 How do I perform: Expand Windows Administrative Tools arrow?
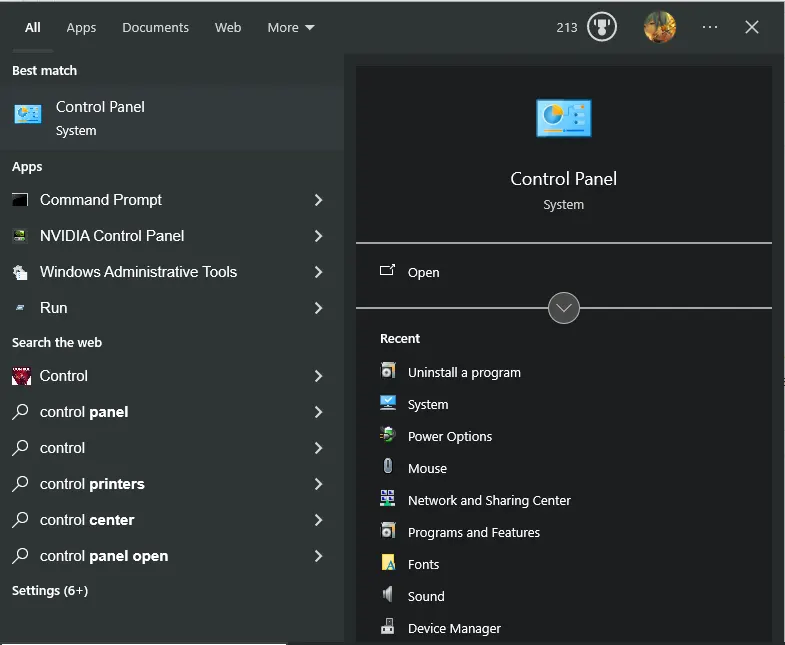point(318,272)
